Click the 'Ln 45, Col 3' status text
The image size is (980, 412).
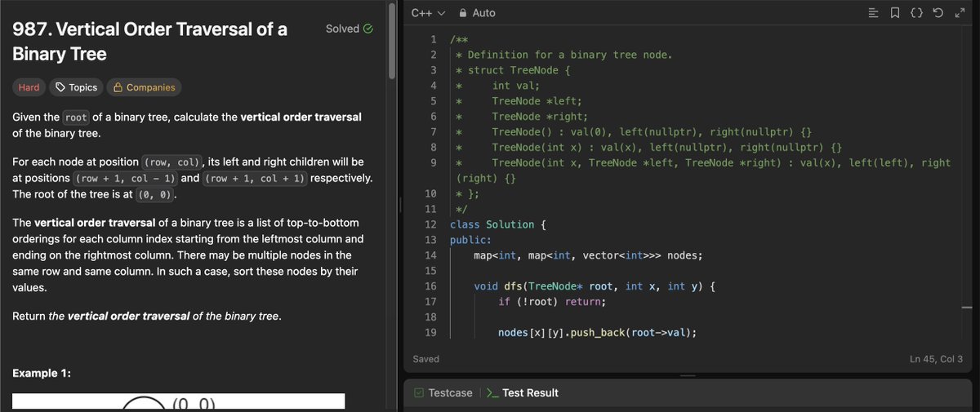[936, 359]
